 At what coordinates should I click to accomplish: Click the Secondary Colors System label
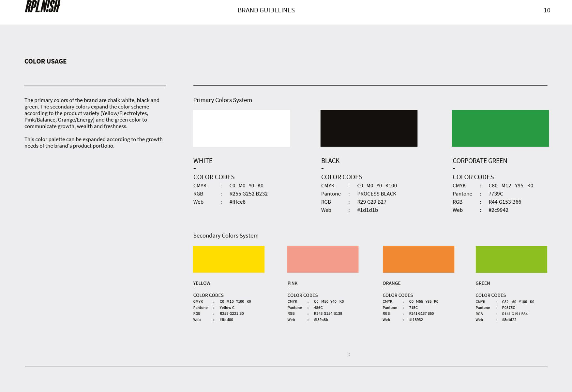click(226, 235)
